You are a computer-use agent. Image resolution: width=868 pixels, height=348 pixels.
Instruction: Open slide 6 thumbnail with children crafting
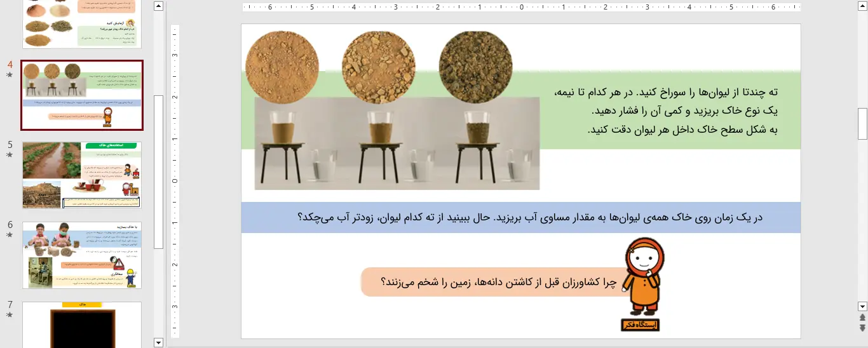coord(82,255)
